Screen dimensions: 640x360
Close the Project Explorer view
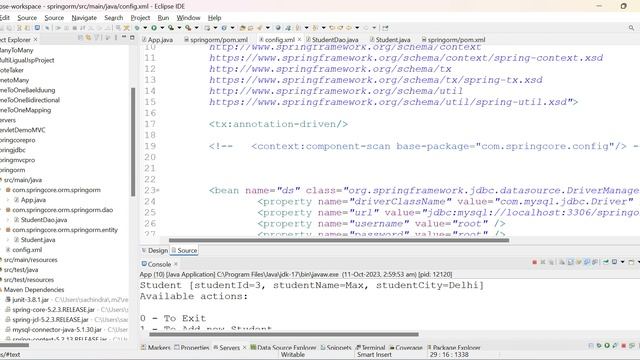click(x=36, y=40)
